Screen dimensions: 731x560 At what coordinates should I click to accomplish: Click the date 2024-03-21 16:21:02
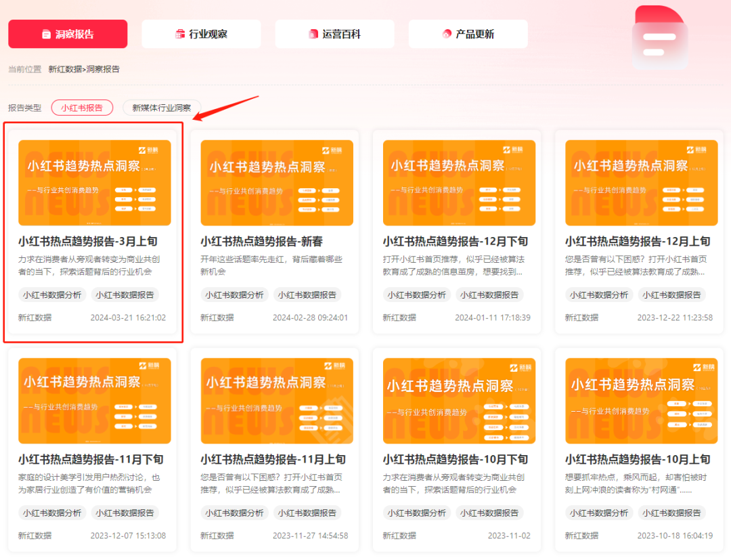point(128,318)
